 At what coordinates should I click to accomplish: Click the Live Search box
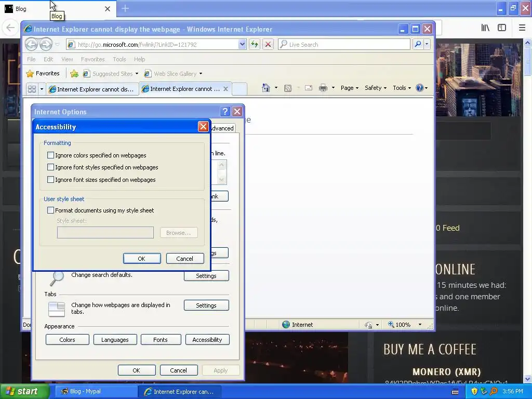pos(344,45)
